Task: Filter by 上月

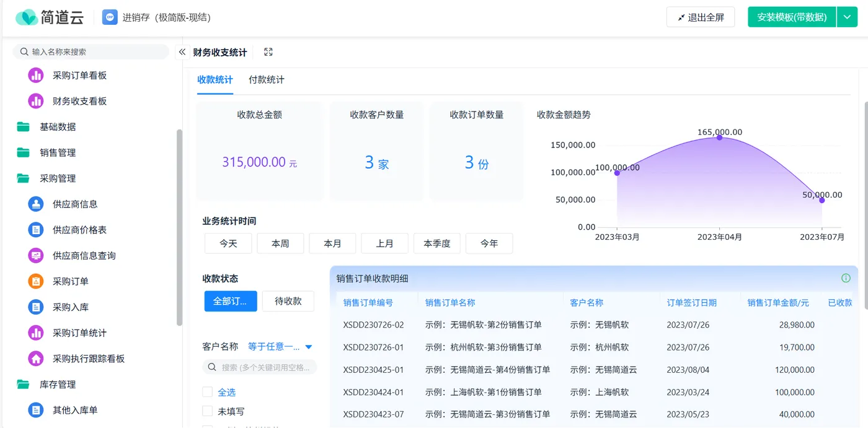Action: pyautogui.click(x=384, y=243)
